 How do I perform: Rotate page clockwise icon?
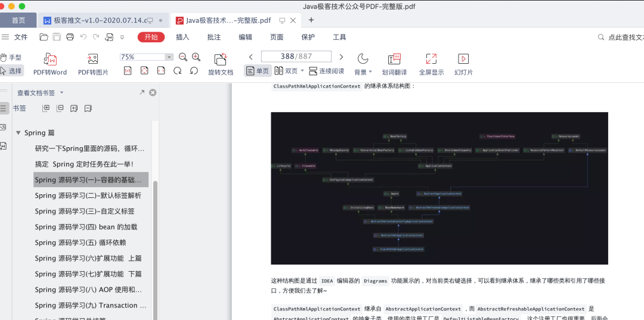click(x=178, y=70)
